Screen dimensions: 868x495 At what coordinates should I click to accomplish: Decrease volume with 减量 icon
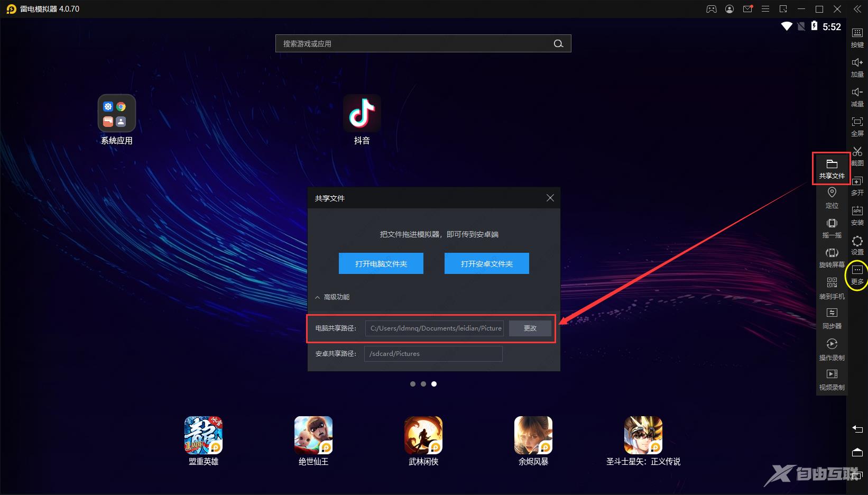(x=857, y=97)
